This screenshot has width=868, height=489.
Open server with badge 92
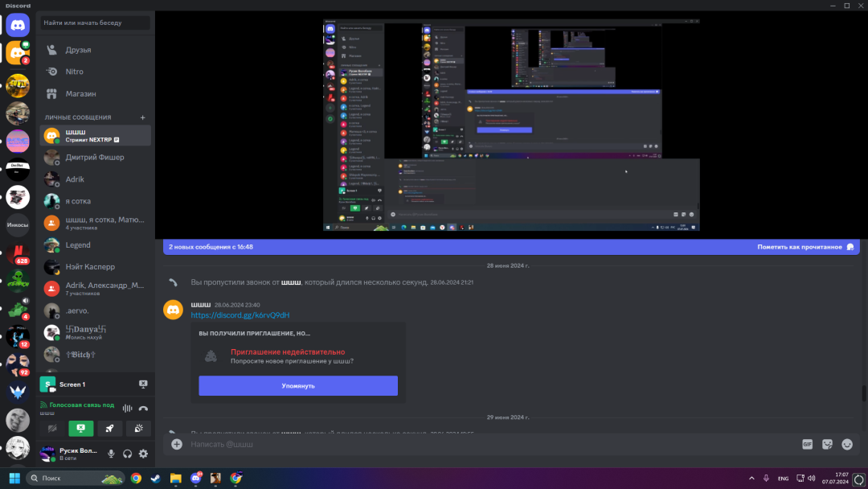18,364
